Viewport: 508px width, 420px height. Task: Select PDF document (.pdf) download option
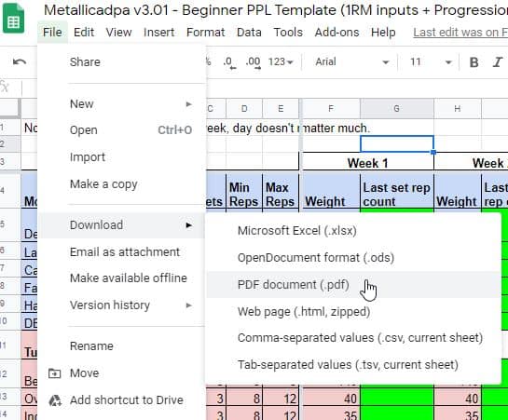[354, 285]
